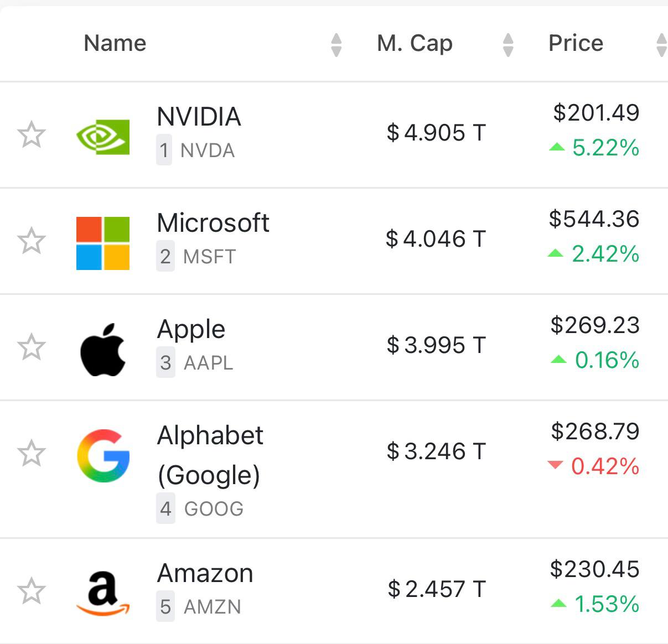Click the NVIDIA logo icon

pyautogui.click(x=103, y=136)
